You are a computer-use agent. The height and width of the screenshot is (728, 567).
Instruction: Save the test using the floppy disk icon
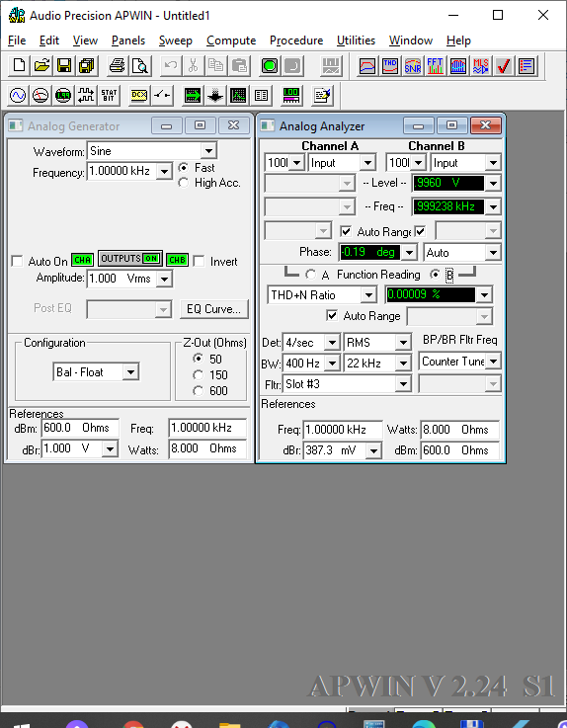64,66
